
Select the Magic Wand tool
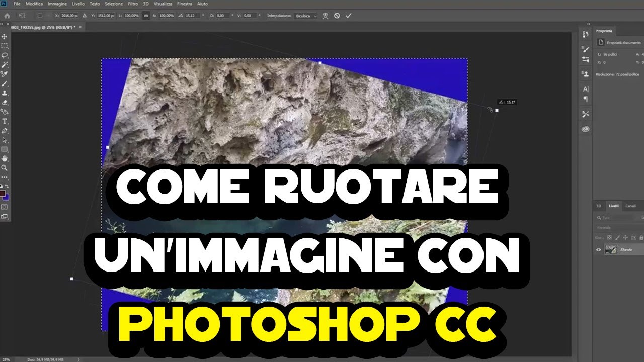point(4,65)
